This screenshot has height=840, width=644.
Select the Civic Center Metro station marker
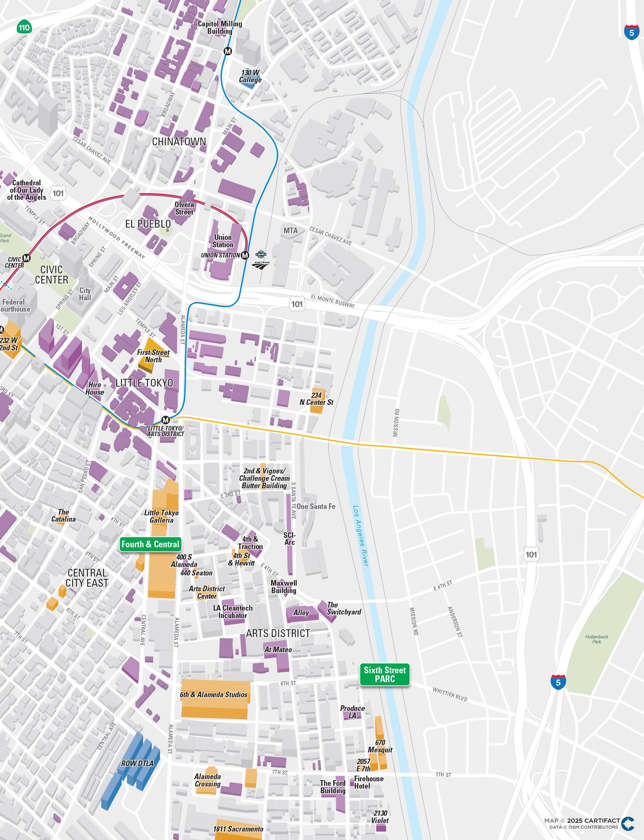26,258
